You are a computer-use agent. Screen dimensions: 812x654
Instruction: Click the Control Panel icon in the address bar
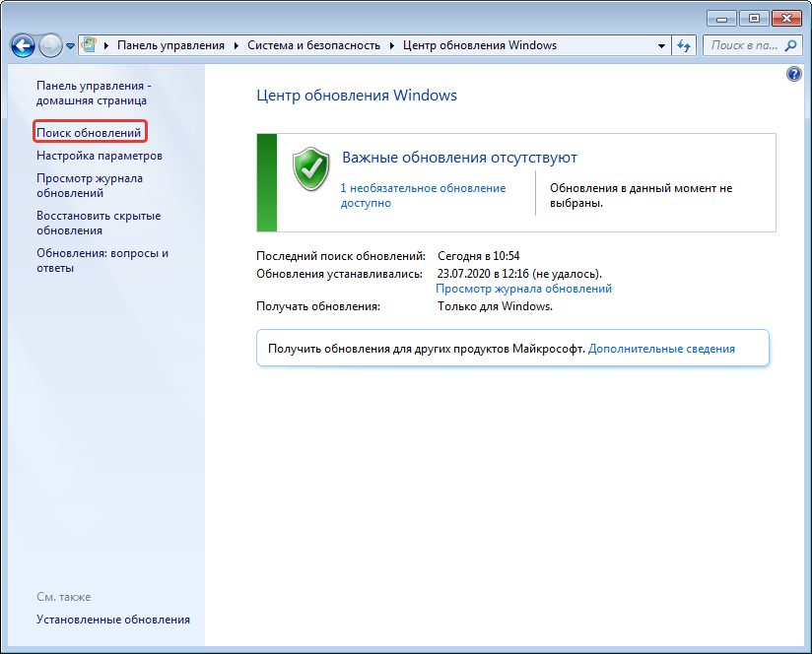click(x=91, y=45)
